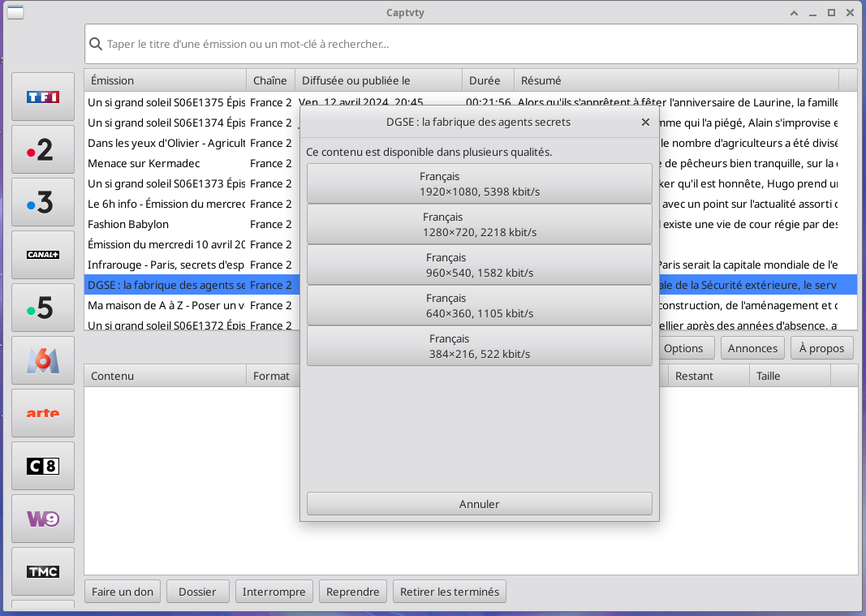The height and width of the screenshot is (616, 866).
Task: Choose 1920×1080 5398 kbit/s quality
Action: 479,184
